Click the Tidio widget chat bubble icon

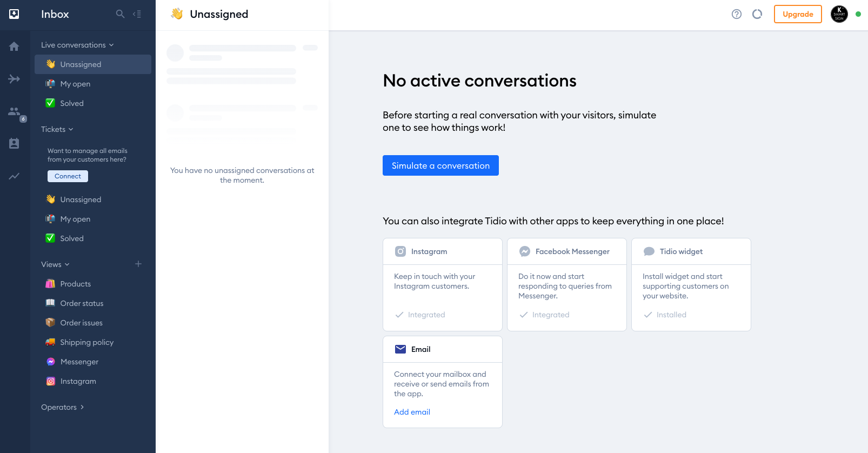[x=649, y=251]
